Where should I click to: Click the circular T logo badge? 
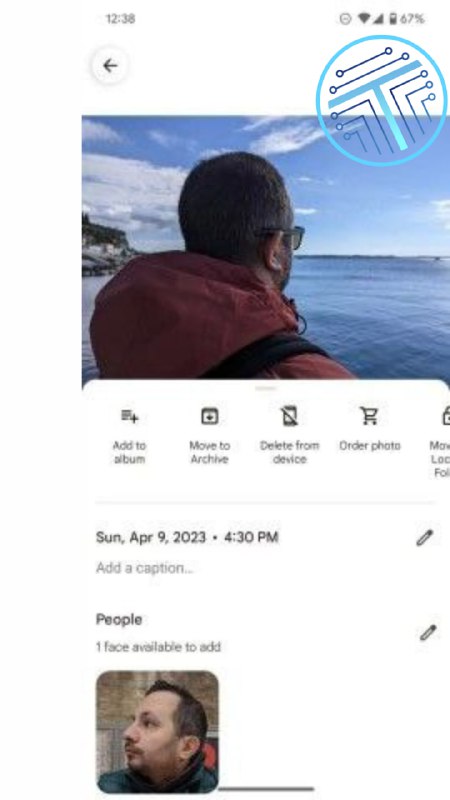382,101
